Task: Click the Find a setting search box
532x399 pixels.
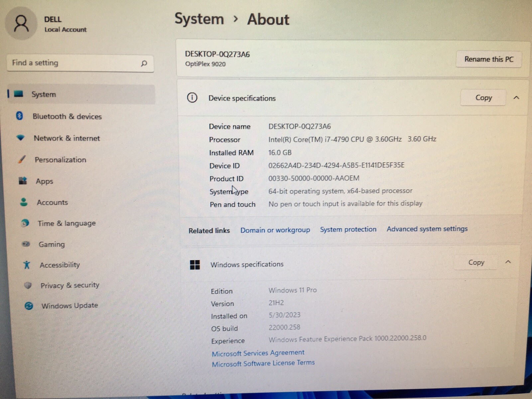Action: [80, 63]
